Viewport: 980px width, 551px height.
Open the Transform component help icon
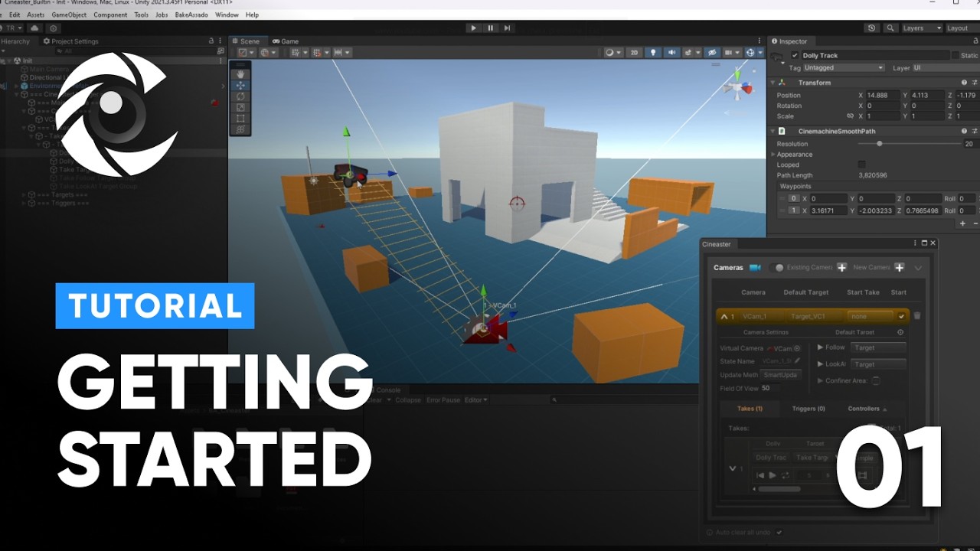click(964, 83)
